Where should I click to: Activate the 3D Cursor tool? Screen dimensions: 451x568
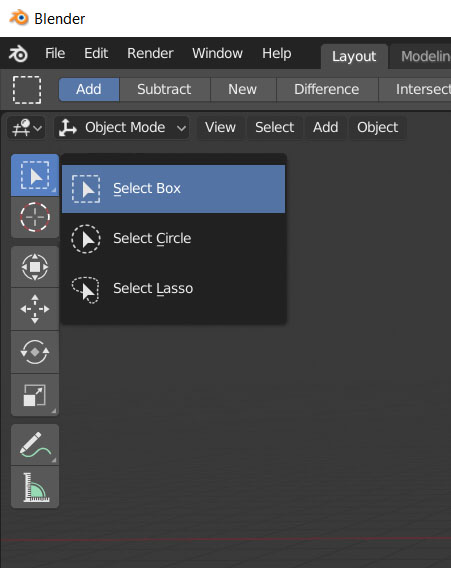coord(35,217)
